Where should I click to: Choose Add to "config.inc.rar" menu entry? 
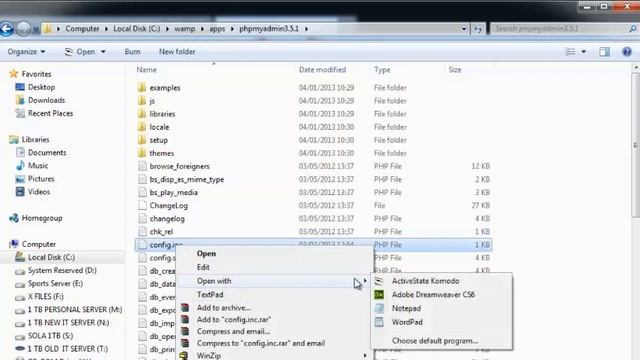pyautogui.click(x=234, y=320)
